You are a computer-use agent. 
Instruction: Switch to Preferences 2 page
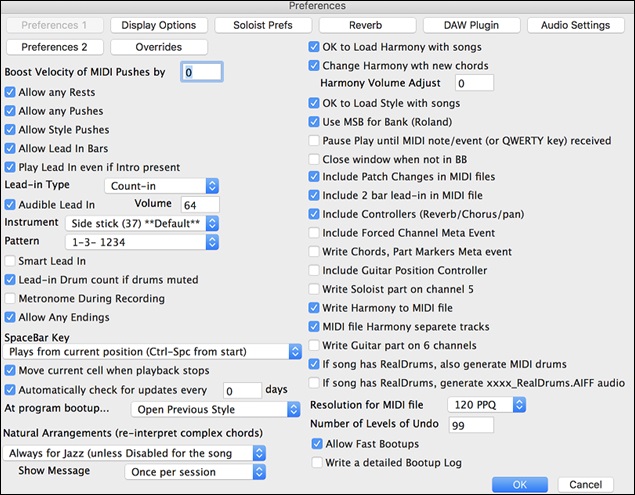[x=55, y=46]
